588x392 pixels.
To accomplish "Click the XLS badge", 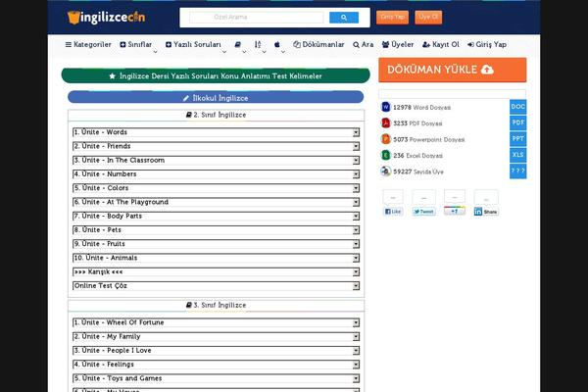I will tap(517, 155).
